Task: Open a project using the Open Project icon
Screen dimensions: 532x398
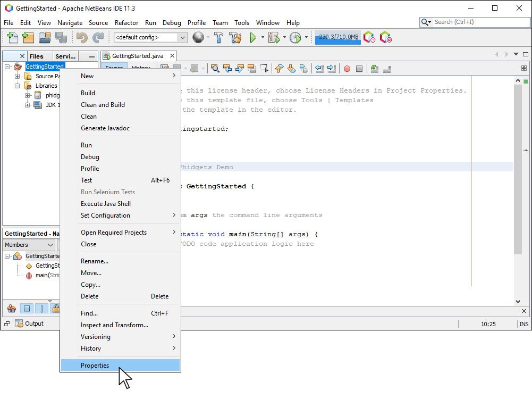Action: coord(44,38)
